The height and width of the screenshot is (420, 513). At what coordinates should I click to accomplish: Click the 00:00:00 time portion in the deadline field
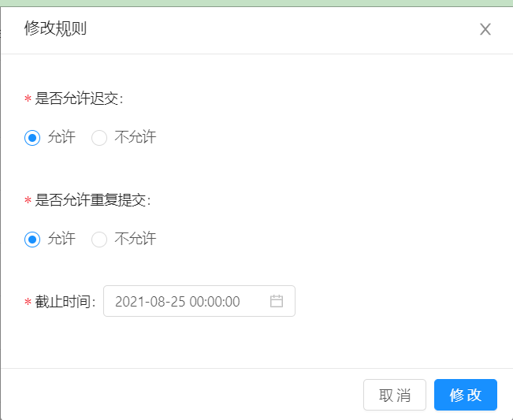click(214, 302)
